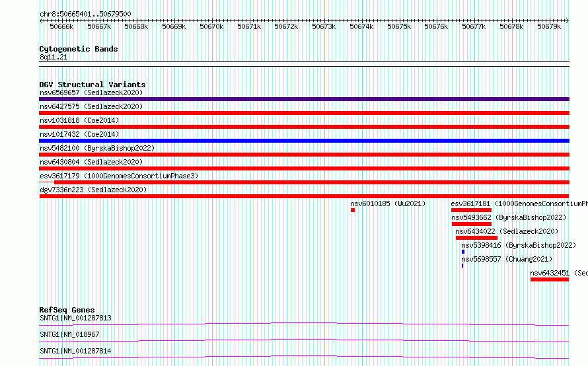Click the red bar under nsv6432451
588x366 pixels.
point(550,279)
